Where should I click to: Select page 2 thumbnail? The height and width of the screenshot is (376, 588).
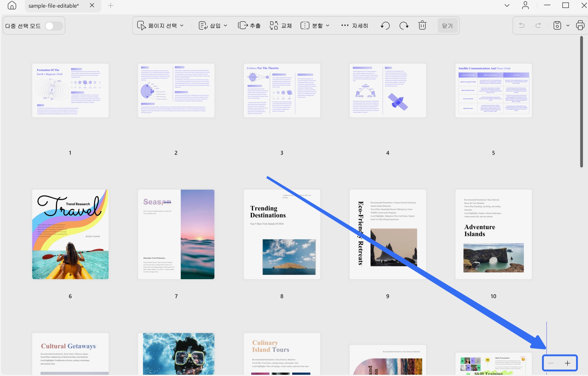176,90
